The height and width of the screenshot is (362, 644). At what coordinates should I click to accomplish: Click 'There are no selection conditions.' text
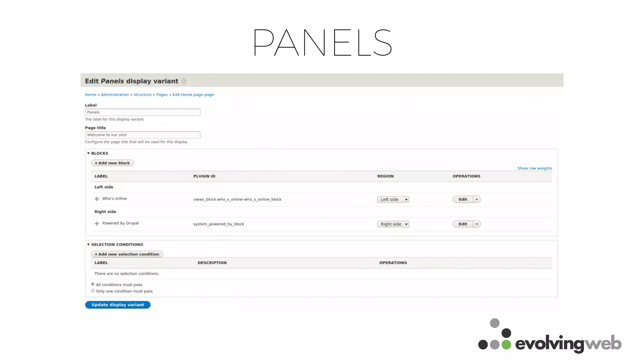(x=127, y=274)
